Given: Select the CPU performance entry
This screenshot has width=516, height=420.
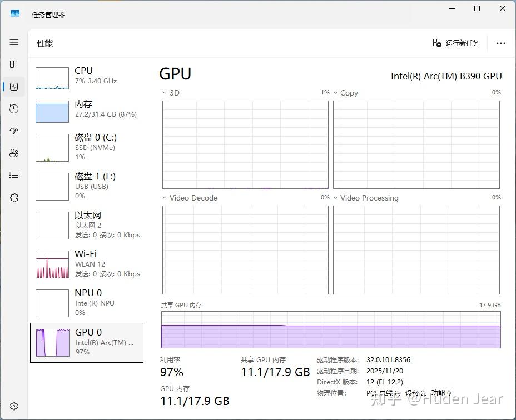Looking at the screenshot, I should pos(87,78).
